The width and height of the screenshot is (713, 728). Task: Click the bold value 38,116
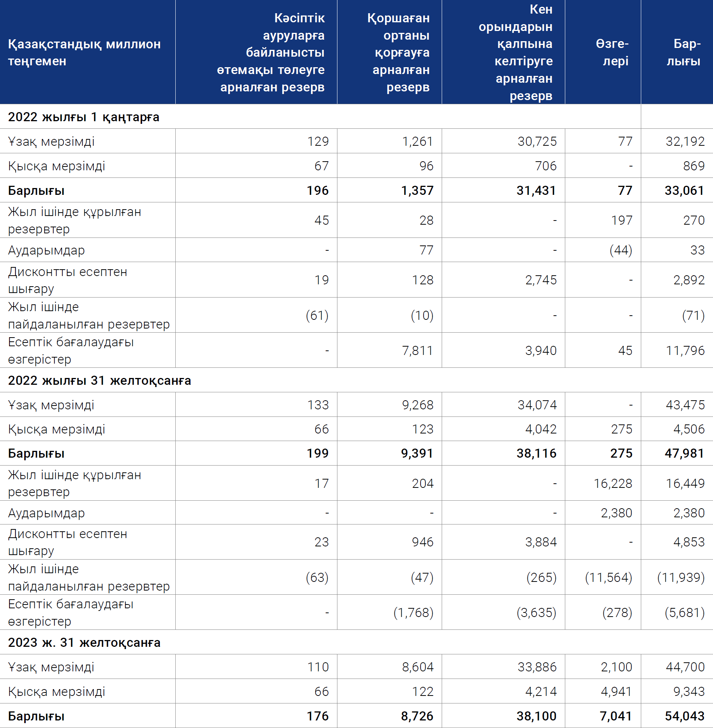tap(537, 453)
